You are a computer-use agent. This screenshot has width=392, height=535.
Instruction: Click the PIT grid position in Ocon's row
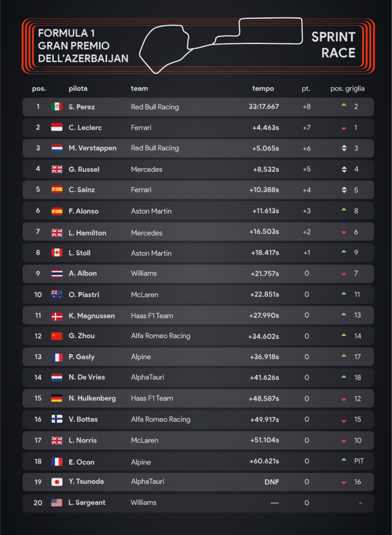pos(359,461)
